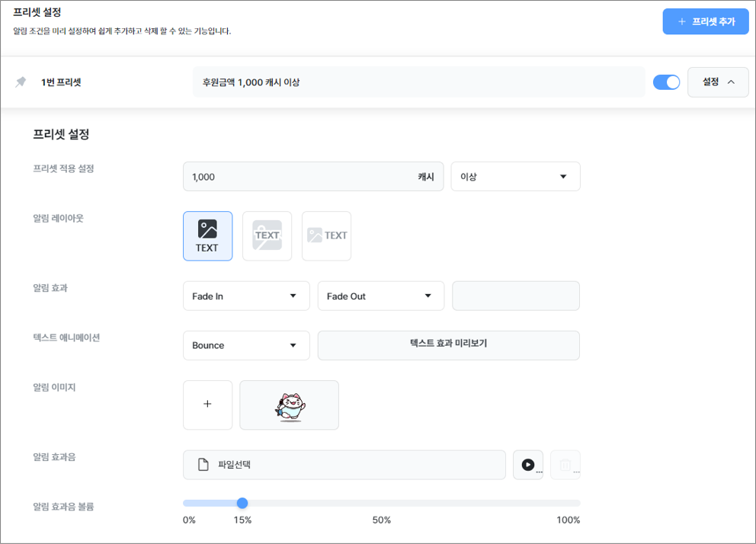Click the 100% volume mark label
Screen dimensions: 756x544
point(568,520)
